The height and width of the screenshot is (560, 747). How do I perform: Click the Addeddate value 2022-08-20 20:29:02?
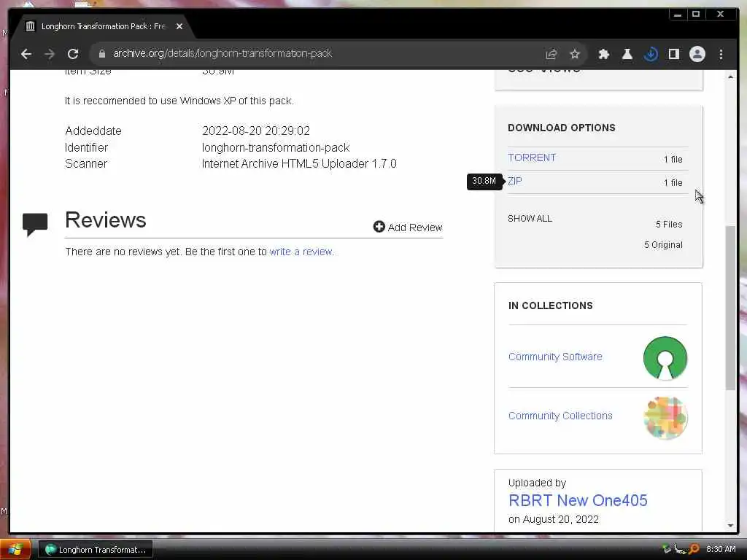(x=256, y=131)
